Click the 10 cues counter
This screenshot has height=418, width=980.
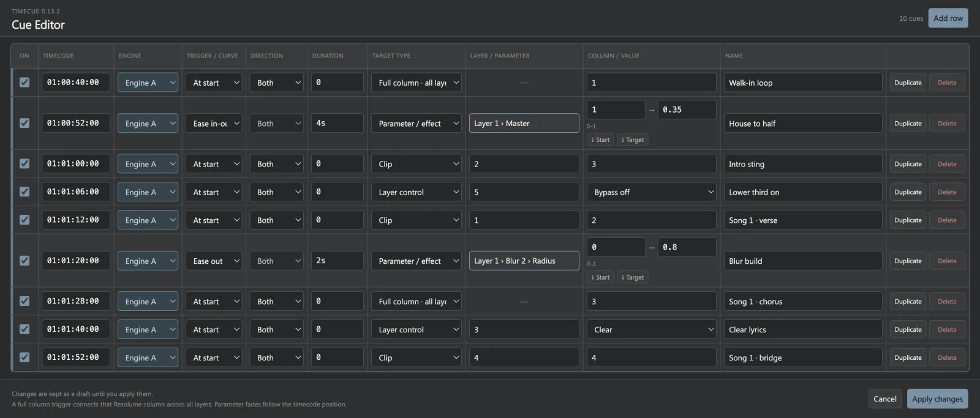911,18
